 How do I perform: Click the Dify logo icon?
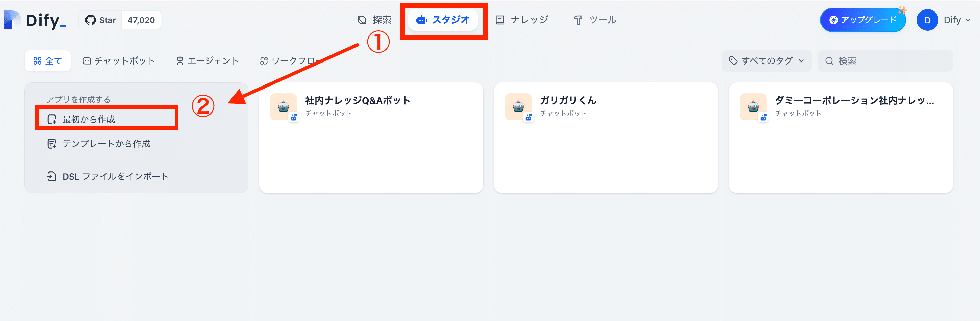(x=12, y=20)
